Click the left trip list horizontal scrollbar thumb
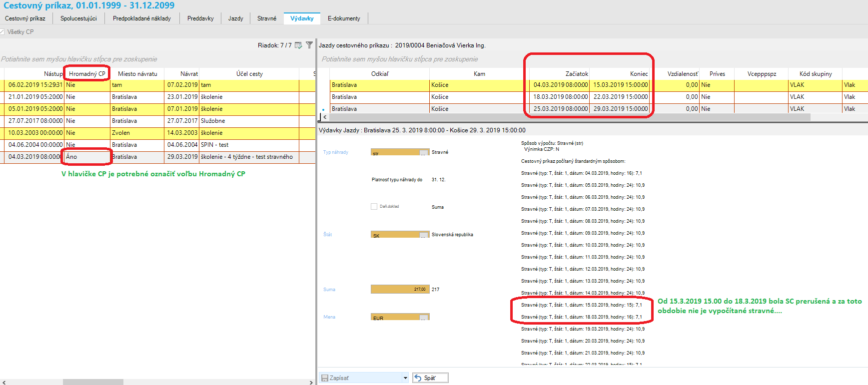The width and height of the screenshot is (868, 385). tap(93, 382)
